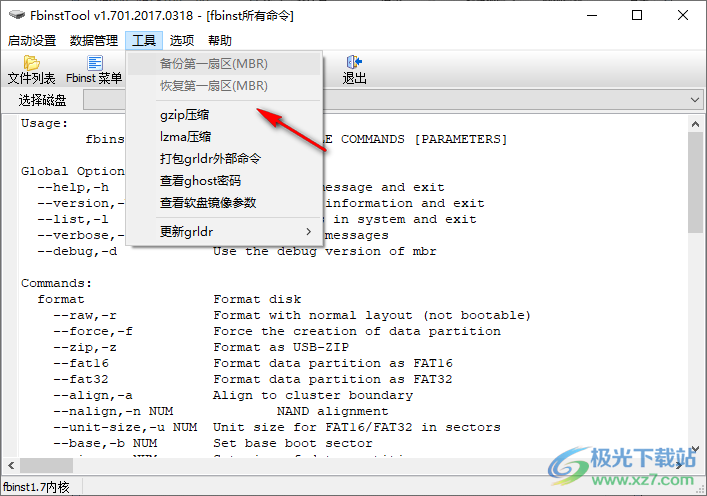Click the 'Commands:' heading text
This screenshot has height=496, width=707.
coord(56,283)
